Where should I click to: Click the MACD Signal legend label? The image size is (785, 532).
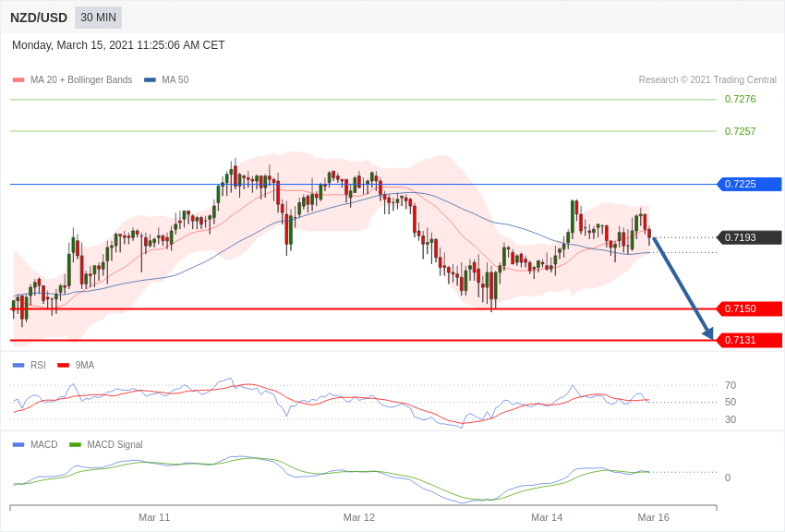pyautogui.click(x=115, y=444)
